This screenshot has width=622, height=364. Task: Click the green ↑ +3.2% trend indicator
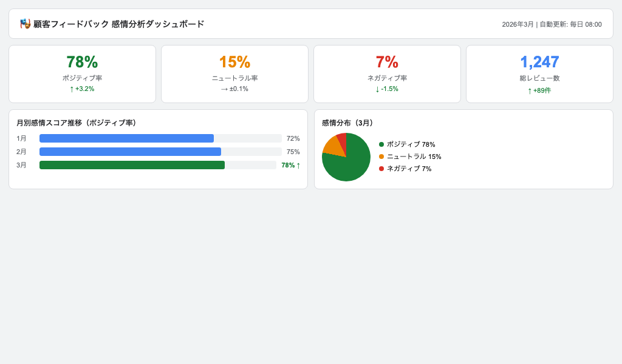point(83,89)
